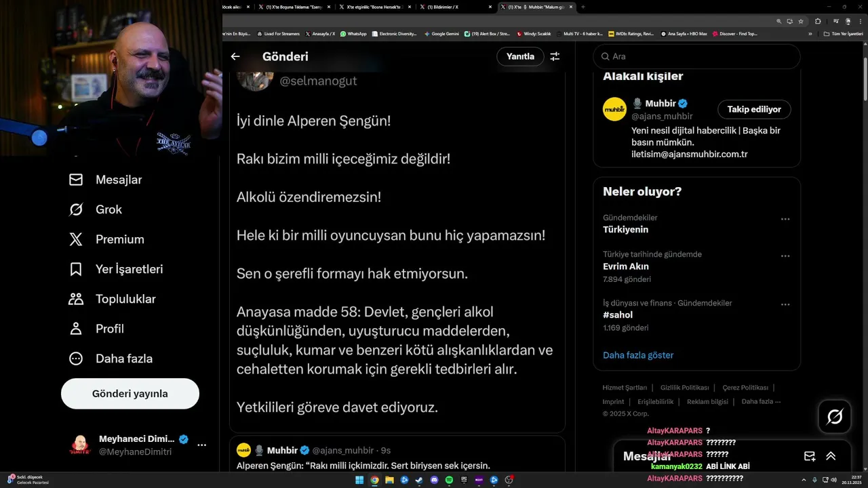Open Tüm Yer İşaretleri folder

click(844, 33)
